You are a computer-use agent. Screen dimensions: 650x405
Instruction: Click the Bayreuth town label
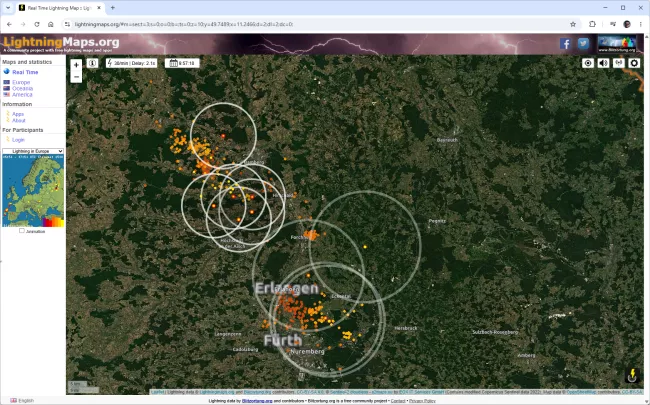pos(447,140)
